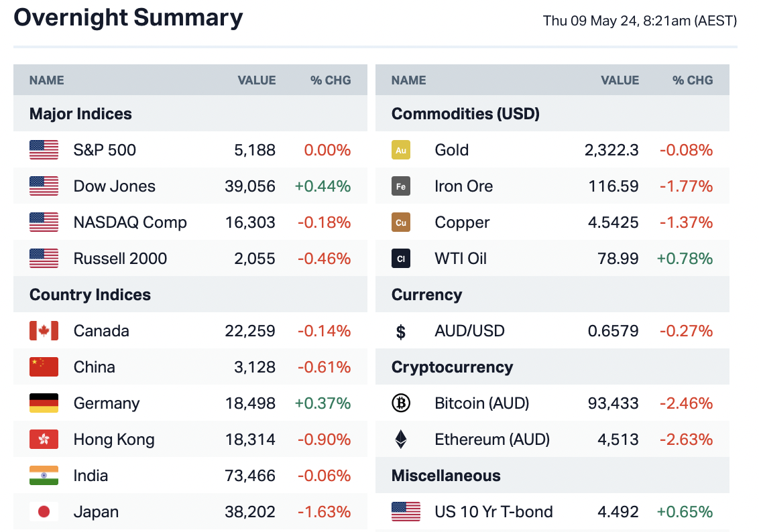Image resolution: width=759 pixels, height=532 pixels.
Task: Click the left table '% CHG' column header
Action: click(x=331, y=80)
